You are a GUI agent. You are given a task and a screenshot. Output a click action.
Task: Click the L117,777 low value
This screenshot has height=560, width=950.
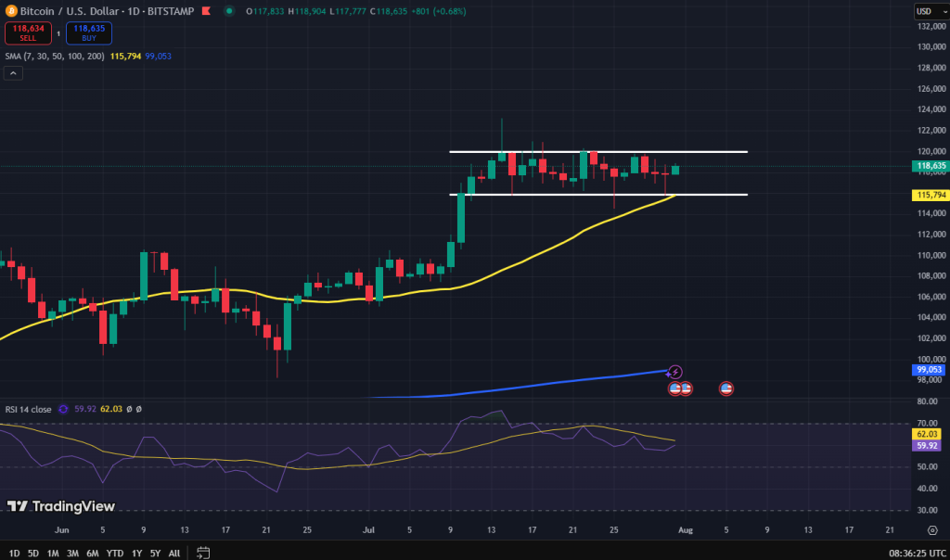pos(348,11)
